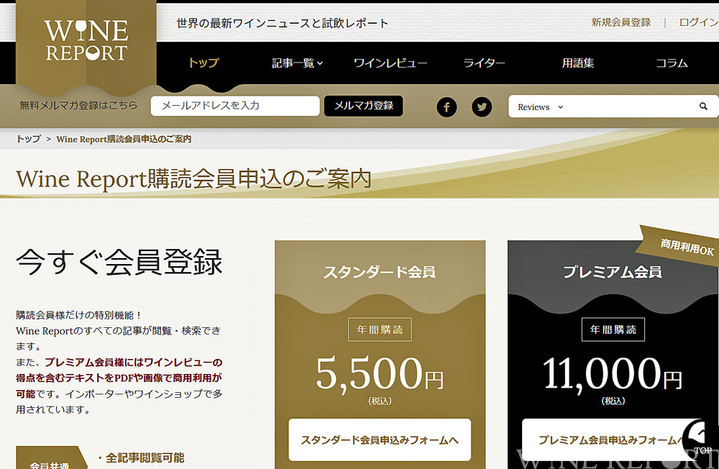Click the Wine Report logo
Image resolution: width=719 pixels, height=469 pixels.
pos(86,41)
